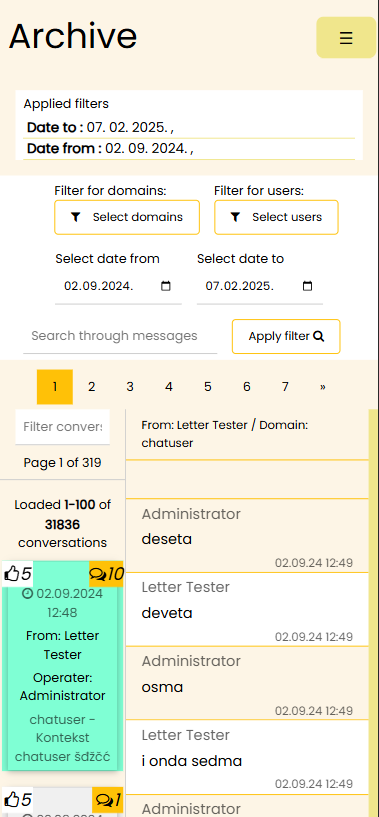Focus the Filter conversations input
The width and height of the screenshot is (379, 817).
(63, 427)
